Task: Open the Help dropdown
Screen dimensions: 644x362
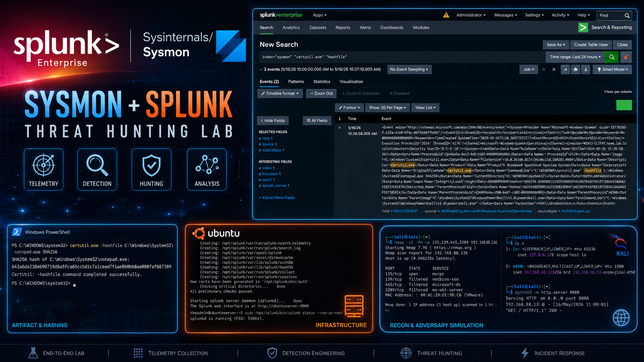Action: click(x=584, y=15)
